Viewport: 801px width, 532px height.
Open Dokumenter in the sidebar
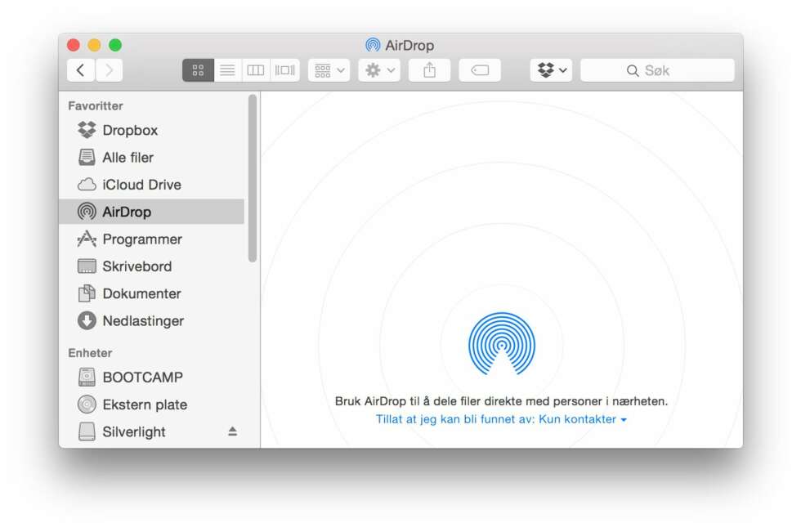click(152, 293)
